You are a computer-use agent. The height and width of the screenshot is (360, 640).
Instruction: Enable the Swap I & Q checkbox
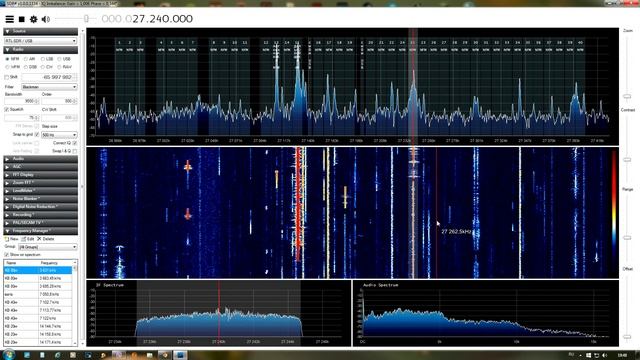click(x=75, y=151)
